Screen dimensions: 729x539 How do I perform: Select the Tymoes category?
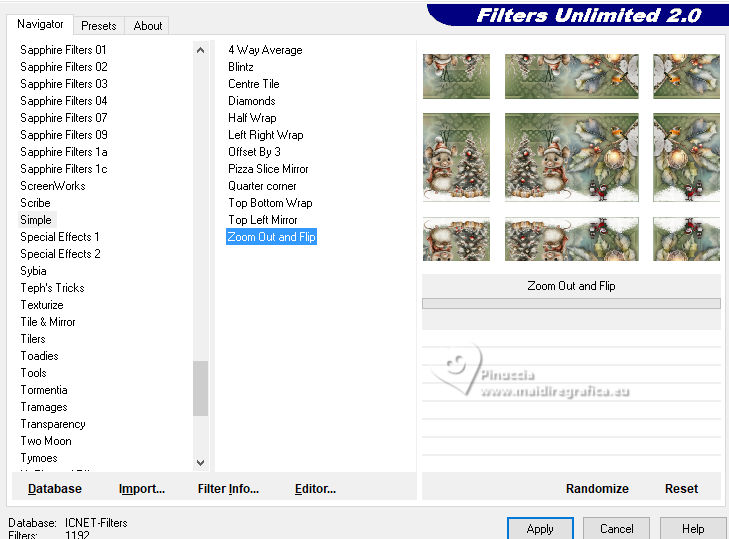point(39,458)
